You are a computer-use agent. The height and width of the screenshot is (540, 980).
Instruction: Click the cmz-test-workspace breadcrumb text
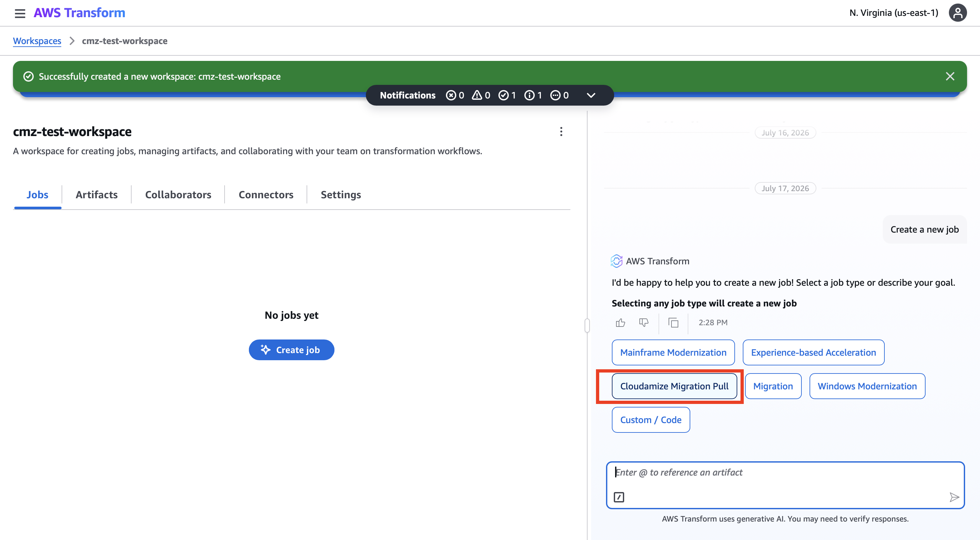[x=125, y=41]
